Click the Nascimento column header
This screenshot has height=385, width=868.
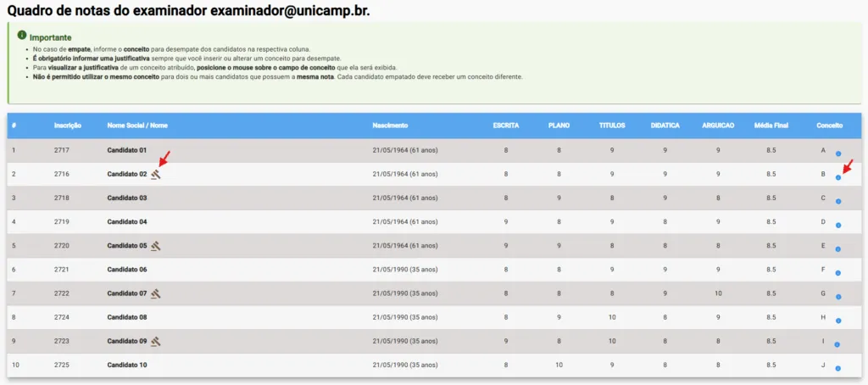click(390, 126)
